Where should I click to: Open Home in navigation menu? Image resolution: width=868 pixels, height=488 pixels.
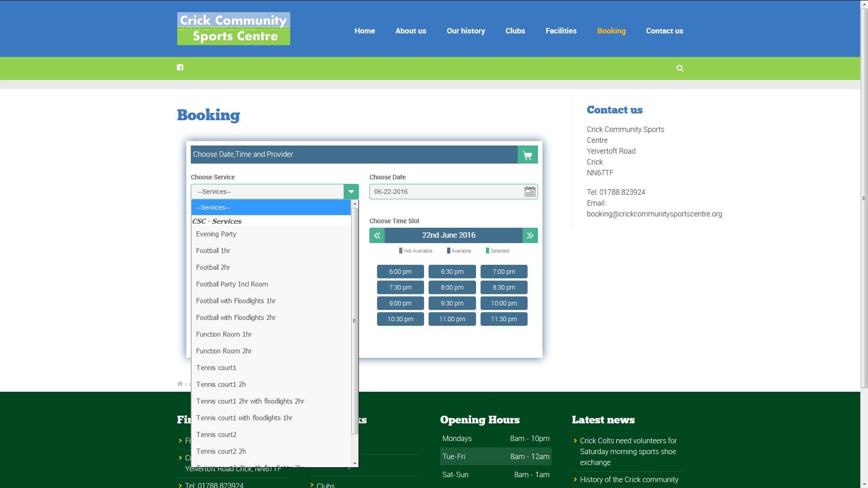pyautogui.click(x=365, y=31)
